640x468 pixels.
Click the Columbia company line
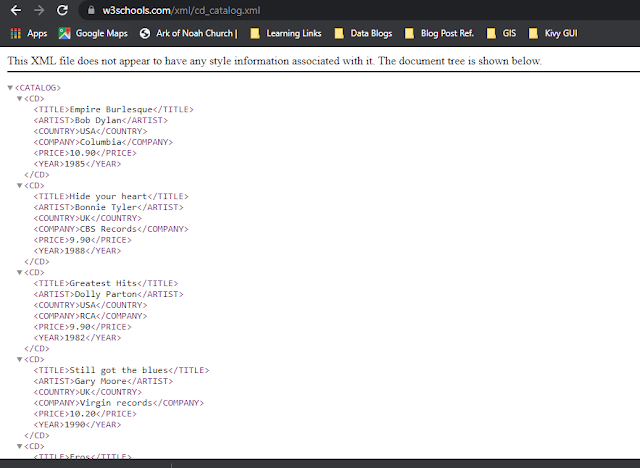[103, 142]
